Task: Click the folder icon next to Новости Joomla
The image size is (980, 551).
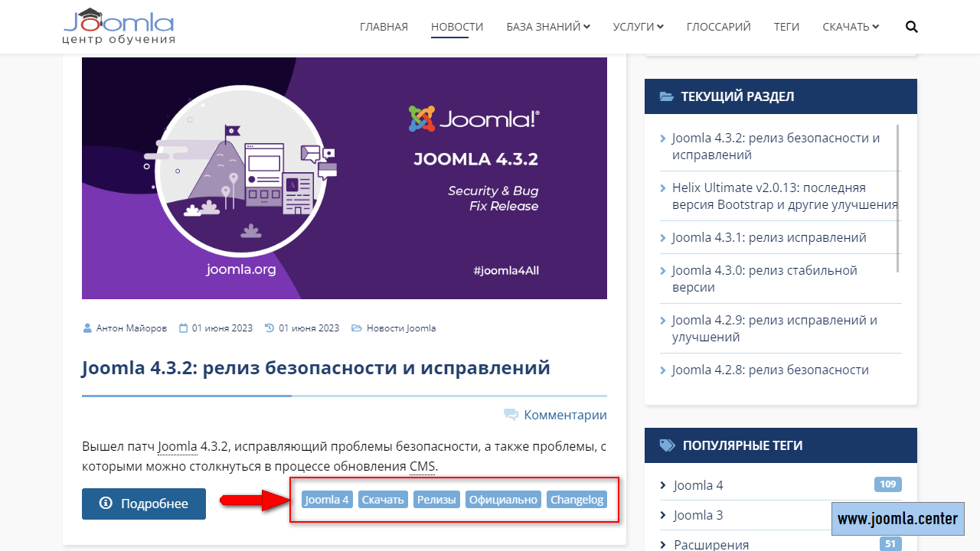Action: coord(357,328)
